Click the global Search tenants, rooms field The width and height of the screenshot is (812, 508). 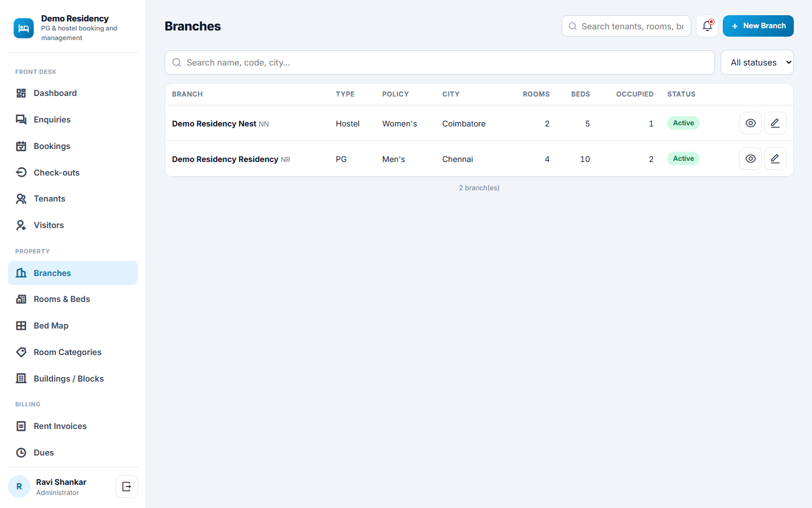(626, 26)
